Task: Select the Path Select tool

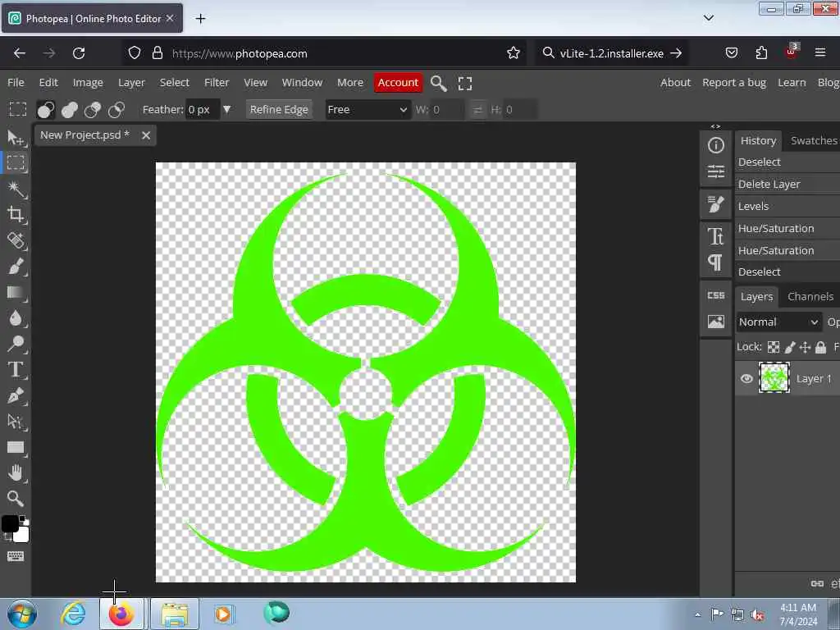Action: click(16, 422)
